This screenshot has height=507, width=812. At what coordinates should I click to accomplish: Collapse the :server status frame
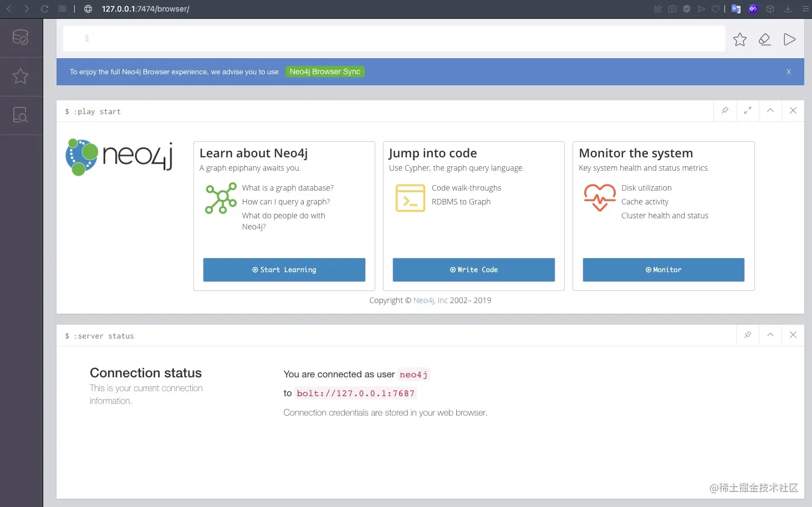coord(770,335)
